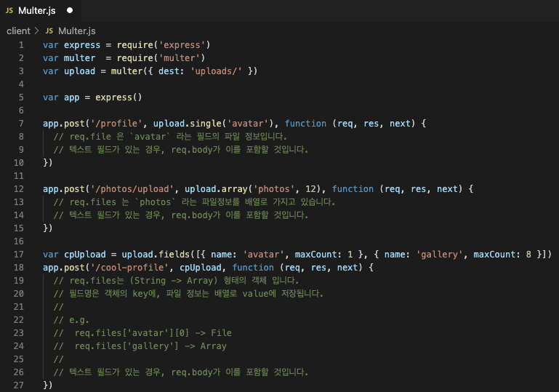This screenshot has width=559, height=392.
Task: Click the dest: property on line 3
Action: click(171, 71)
